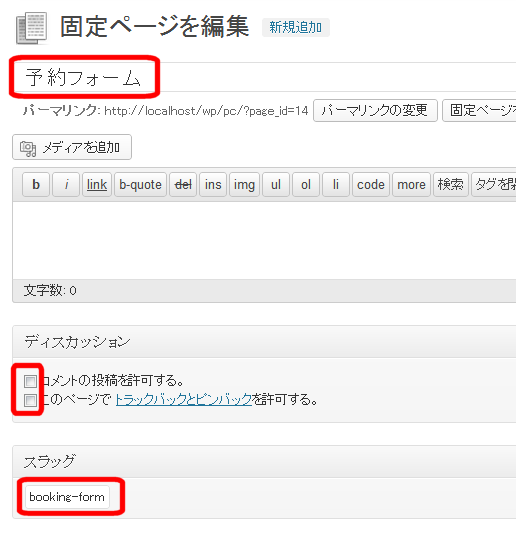Toggle the trackback and pingback permission checkbox

(30, 400)
